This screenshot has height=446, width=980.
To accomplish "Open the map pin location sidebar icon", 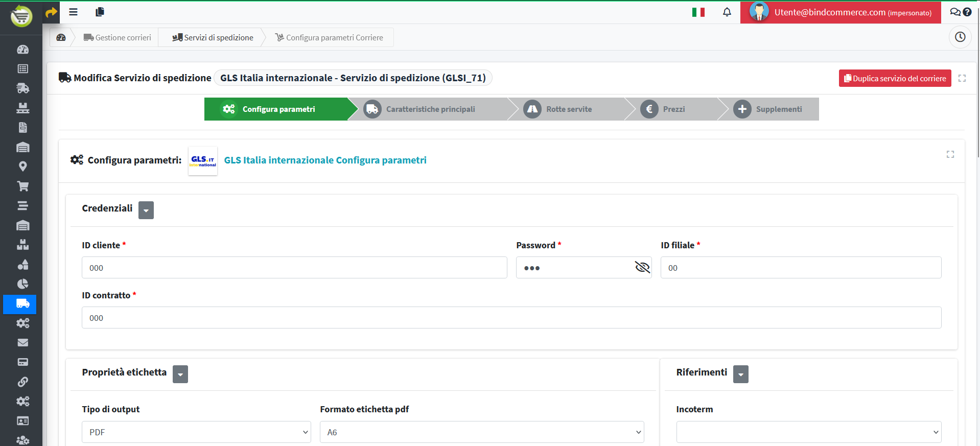I will coord(23,167).
